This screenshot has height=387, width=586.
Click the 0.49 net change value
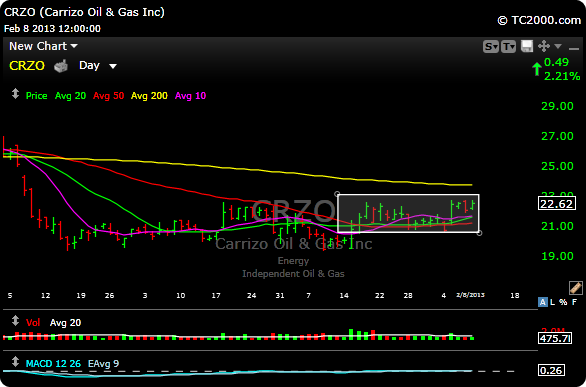click(556, 62)
